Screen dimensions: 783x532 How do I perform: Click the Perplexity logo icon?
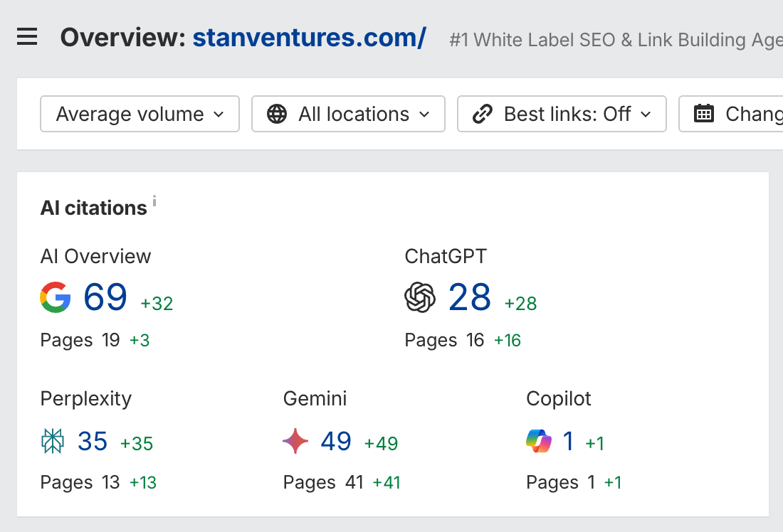tap(53, 442)
